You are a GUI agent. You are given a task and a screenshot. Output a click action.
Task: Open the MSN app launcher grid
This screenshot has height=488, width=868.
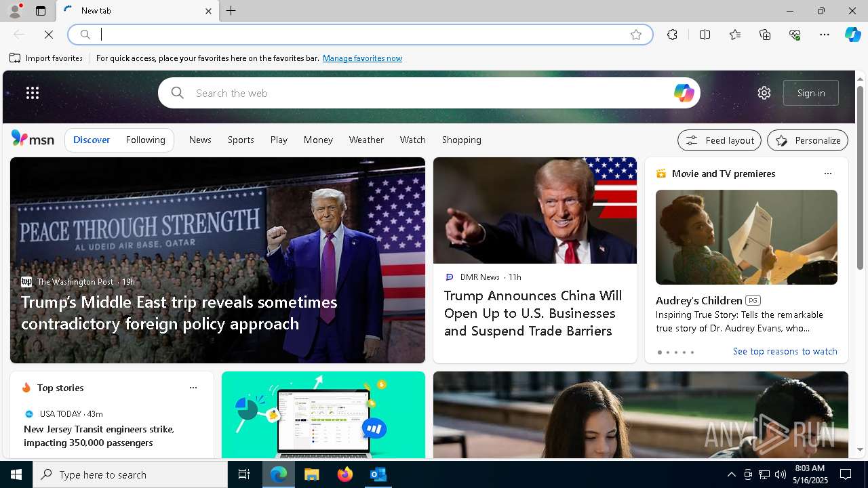click(33, 93)
